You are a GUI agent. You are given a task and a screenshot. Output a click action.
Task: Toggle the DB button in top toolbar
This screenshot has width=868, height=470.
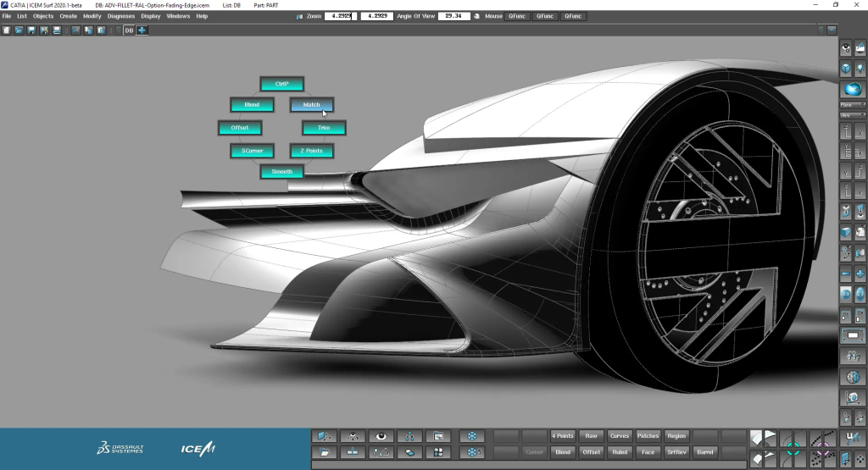coord(129,30)
